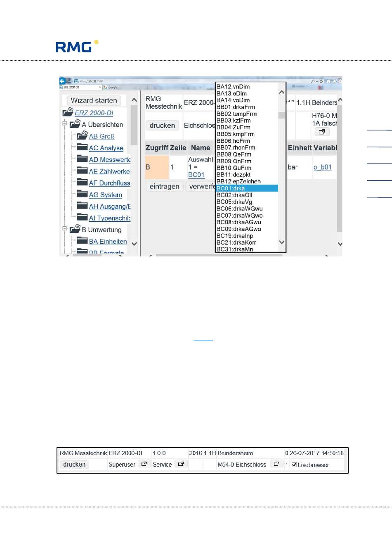Screen dimensions: 392x555
Task: Select BC19:drkaInp option
Action: tap(247, 236)
